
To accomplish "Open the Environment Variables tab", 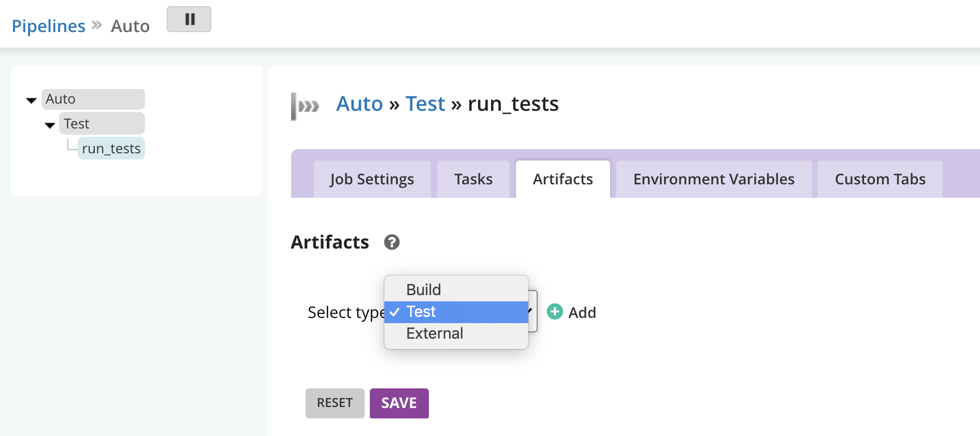I will tap(713, 179).
